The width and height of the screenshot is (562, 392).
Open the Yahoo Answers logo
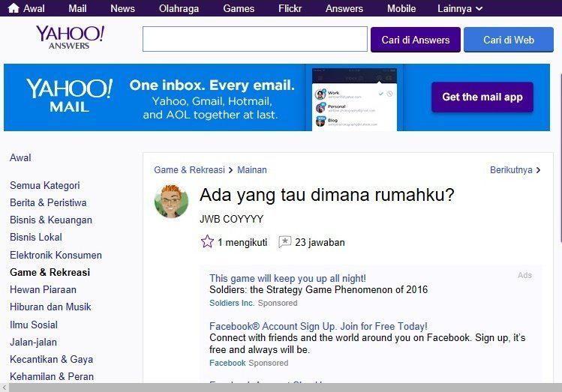(70, 37)
